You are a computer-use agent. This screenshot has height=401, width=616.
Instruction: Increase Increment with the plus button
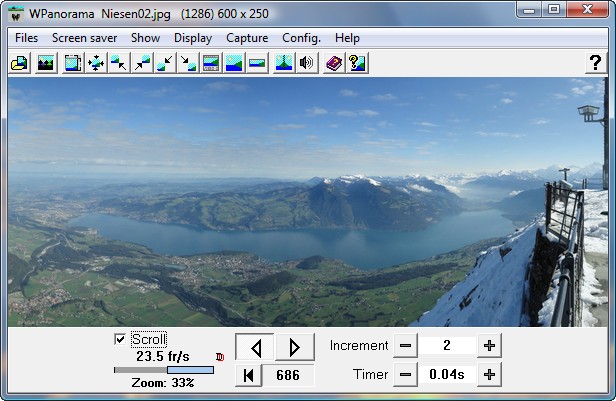click(489, 346)
